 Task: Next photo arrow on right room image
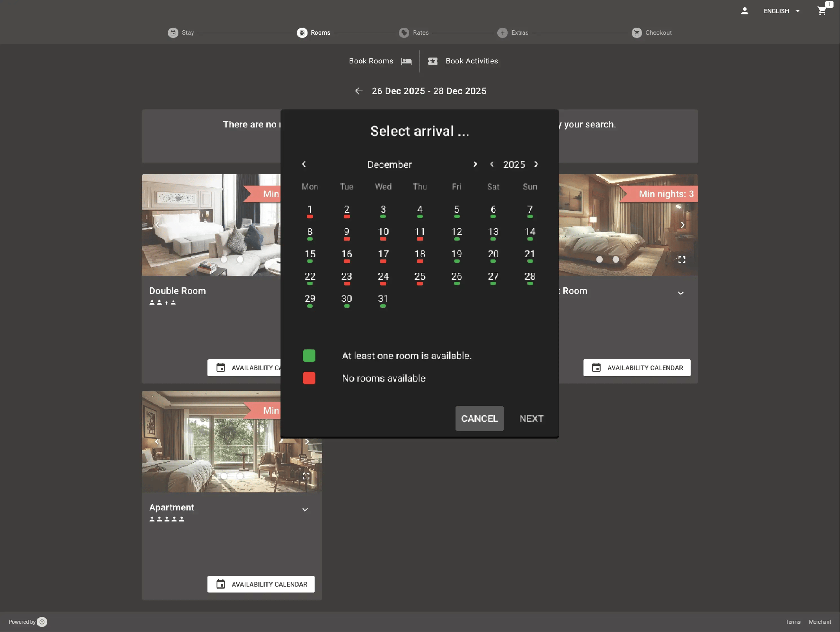click(682, 225)
